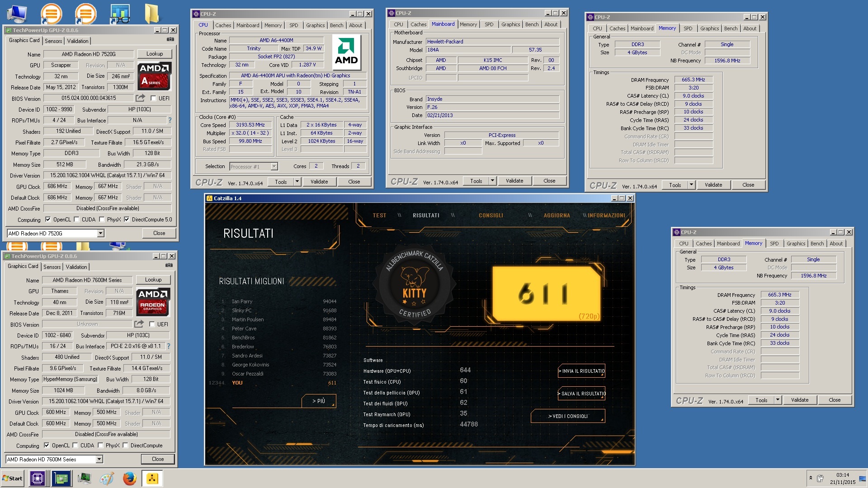Click VEDI I CONSIGLI button

[568, 416]
